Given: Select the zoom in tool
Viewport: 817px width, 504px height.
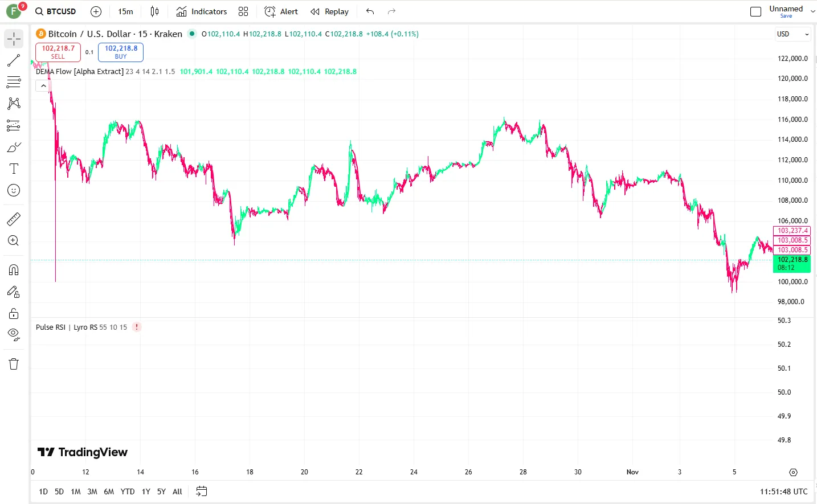Looking at the screenshot, I should tap(14, 240).
